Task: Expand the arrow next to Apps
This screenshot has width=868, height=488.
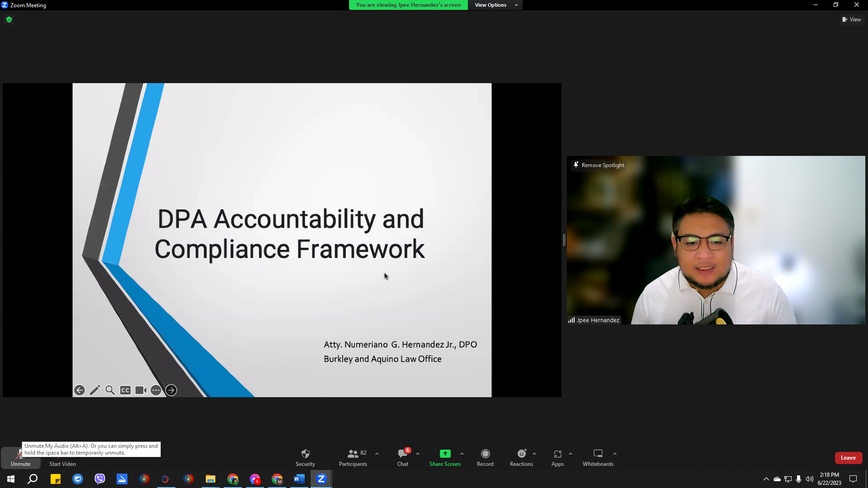Action: 571,454
